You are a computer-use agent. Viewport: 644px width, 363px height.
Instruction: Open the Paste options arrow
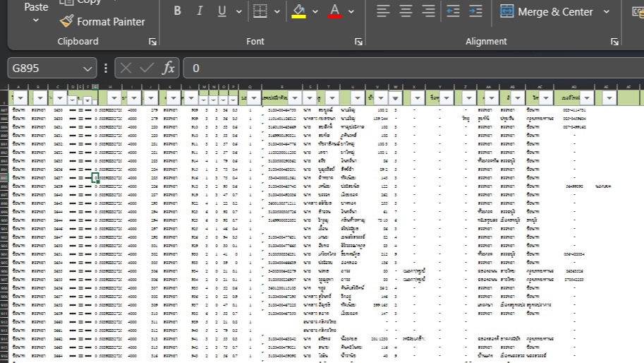(x=36, y=20)
